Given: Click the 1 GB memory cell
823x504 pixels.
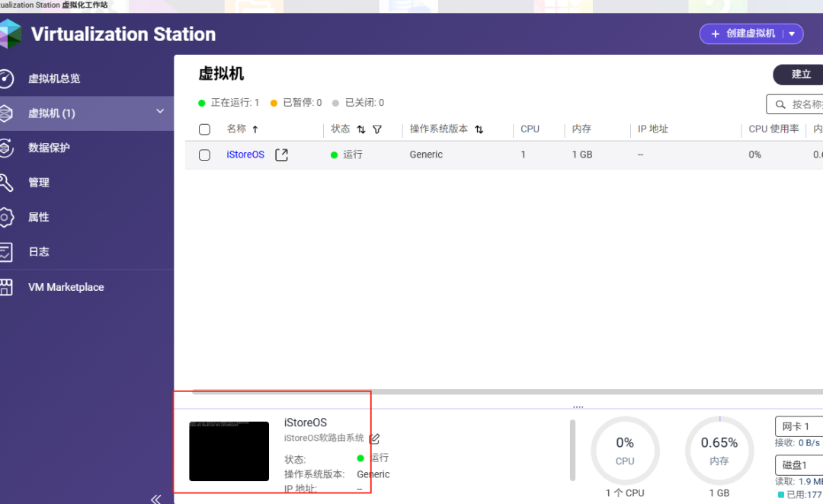Looking at the screenshot, I should [x=582, y=155].
